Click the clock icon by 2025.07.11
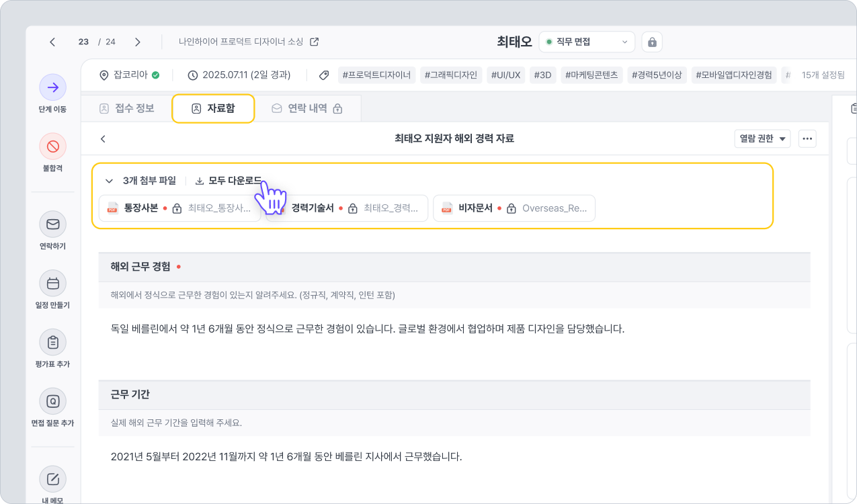The height and width of the screenshot is (504, 857). tap(193, 75)
